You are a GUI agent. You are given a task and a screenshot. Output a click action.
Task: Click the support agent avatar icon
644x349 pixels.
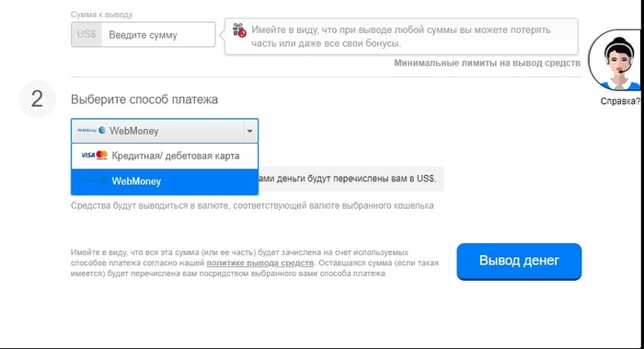coord(615,60)
